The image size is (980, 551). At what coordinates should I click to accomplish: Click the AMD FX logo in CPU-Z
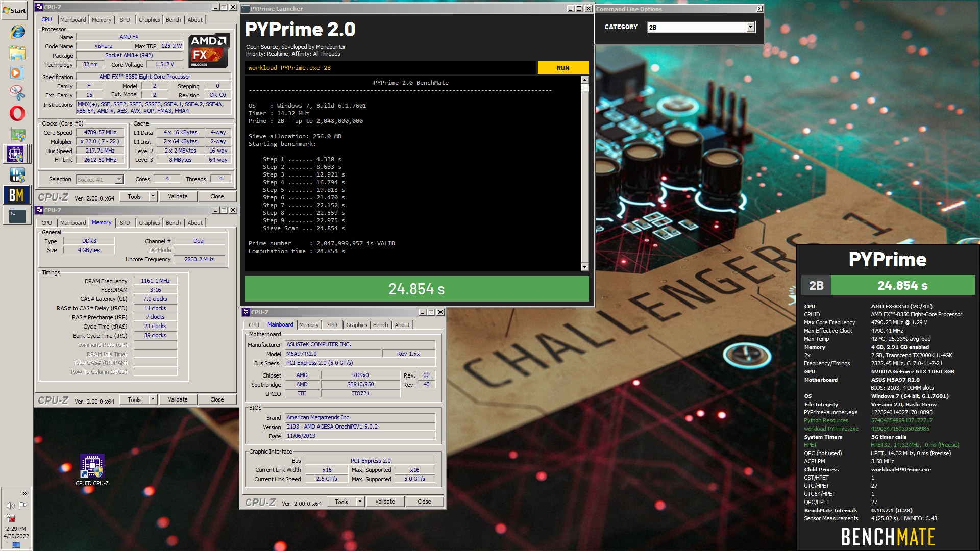208,51
